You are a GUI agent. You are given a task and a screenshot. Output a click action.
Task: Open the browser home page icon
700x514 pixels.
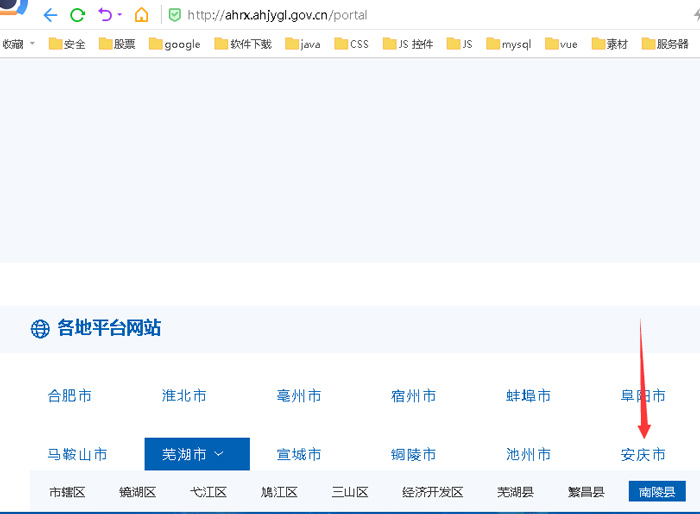(x=142, y=15)
